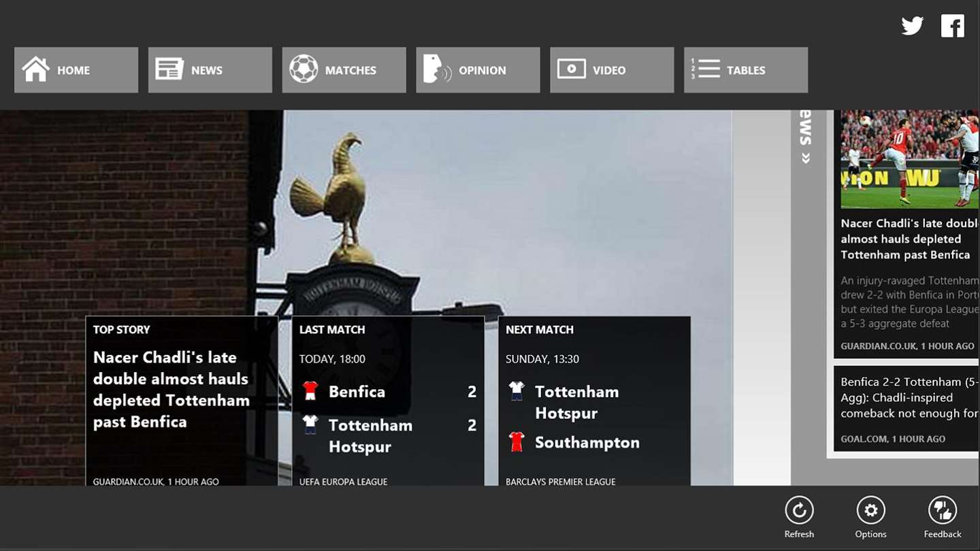Open the LAST MATCH tile heading
The width and height of the screenshot is (980, 551).
click(332, 329)
